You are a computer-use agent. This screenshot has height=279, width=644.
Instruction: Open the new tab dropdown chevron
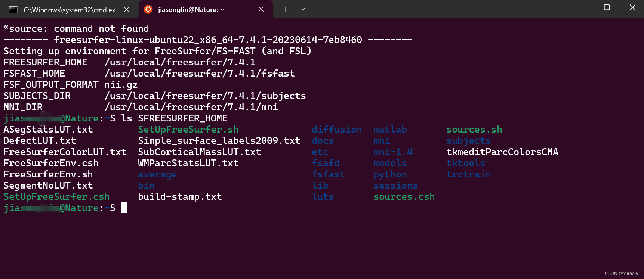click(x=302, y=9)
